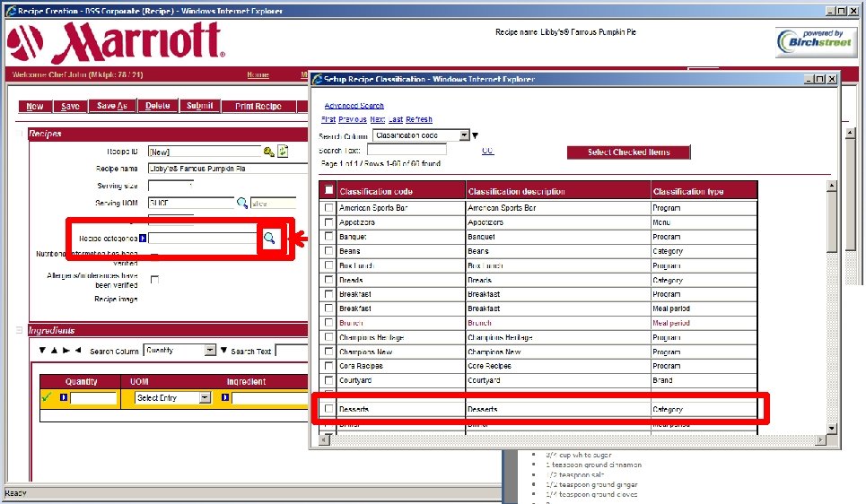866x504 pixels.
Task: Click the Recipe name input field
Action: 228,169
